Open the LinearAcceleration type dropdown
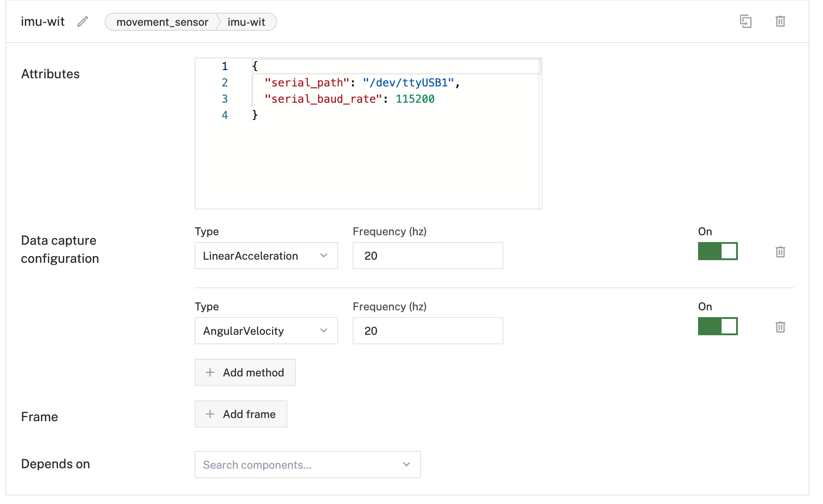The height and width of the screenshot is (504, 823). tap(266, 256)
